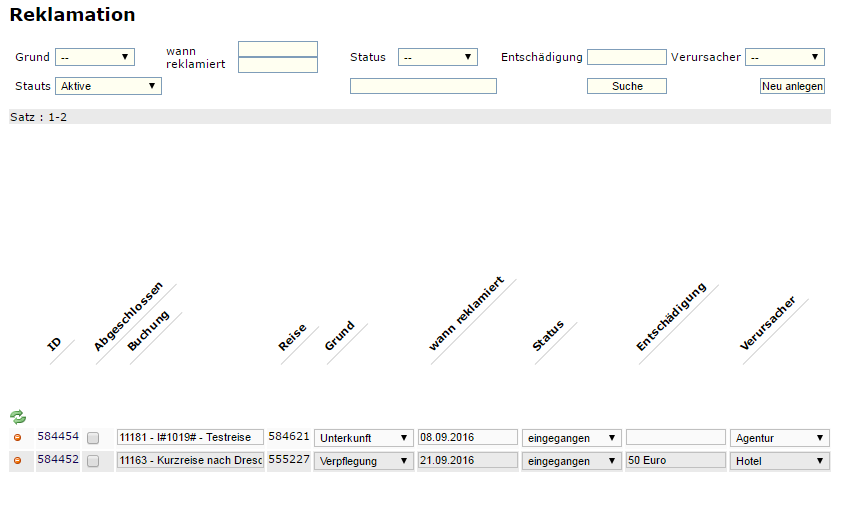This screenshot has height=520, width=855.
Task: Change Grund dropdown set to Unterkunft
Action: tap(363, 438)
